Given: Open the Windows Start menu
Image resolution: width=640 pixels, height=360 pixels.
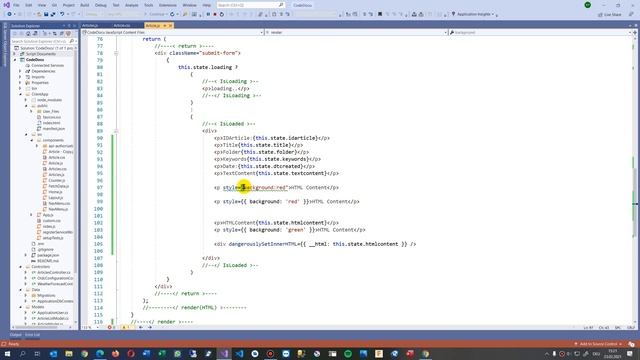Looking at the screenshot, I should (x=7, y=353).
